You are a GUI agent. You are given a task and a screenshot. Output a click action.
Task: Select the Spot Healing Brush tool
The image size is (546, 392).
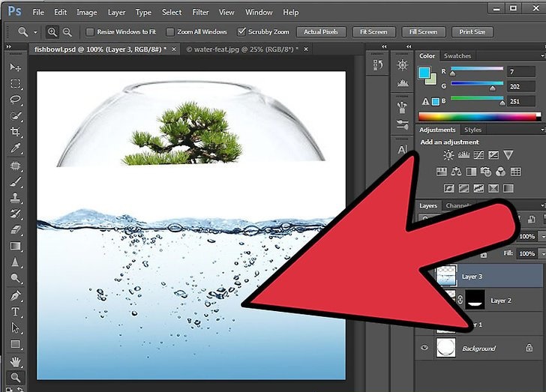click(x=15, y=166)
